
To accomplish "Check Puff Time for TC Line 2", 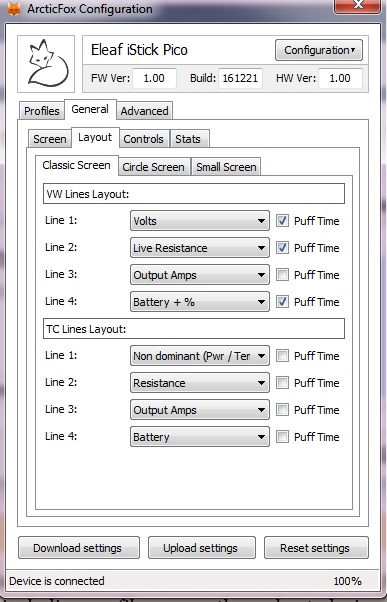I will point(283,383).
